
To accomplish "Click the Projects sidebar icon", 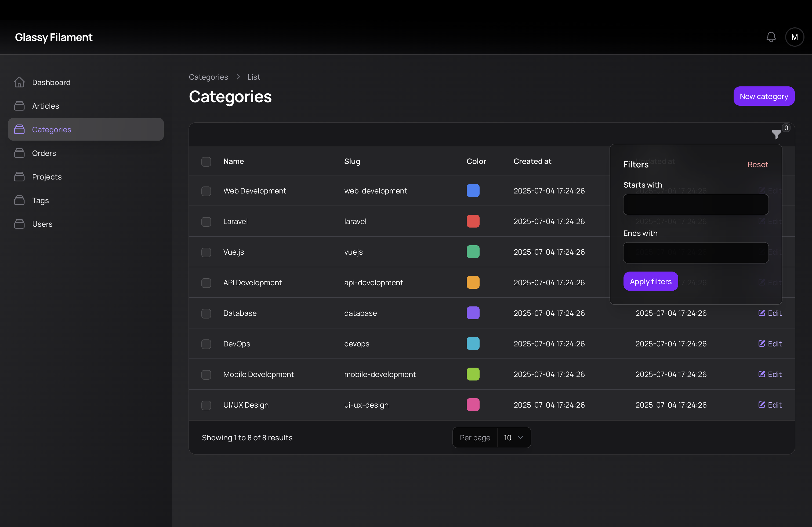I will 19,177.
